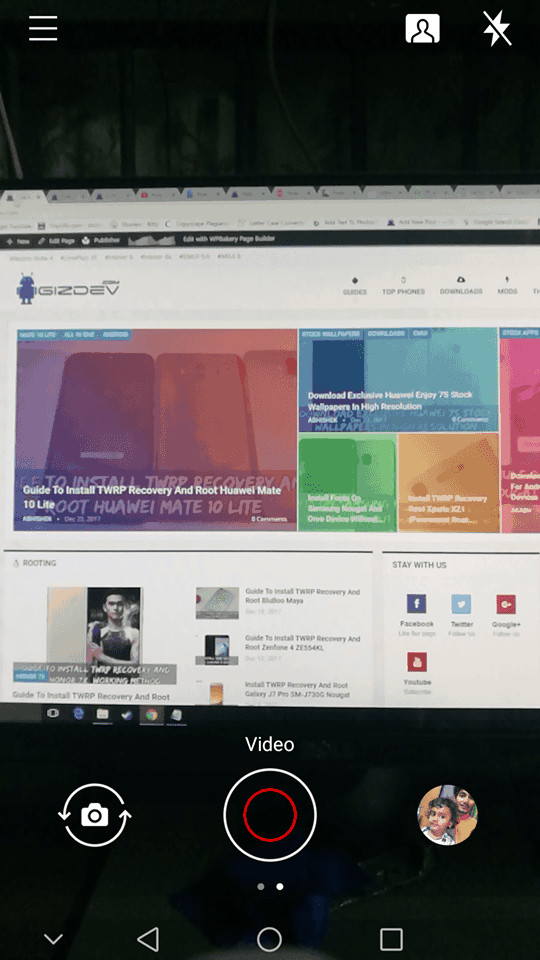This screenshot has height=960, width=540.
Task: Focus on the GizDev logo in viewfinder
Action: (x=68, y=288)
